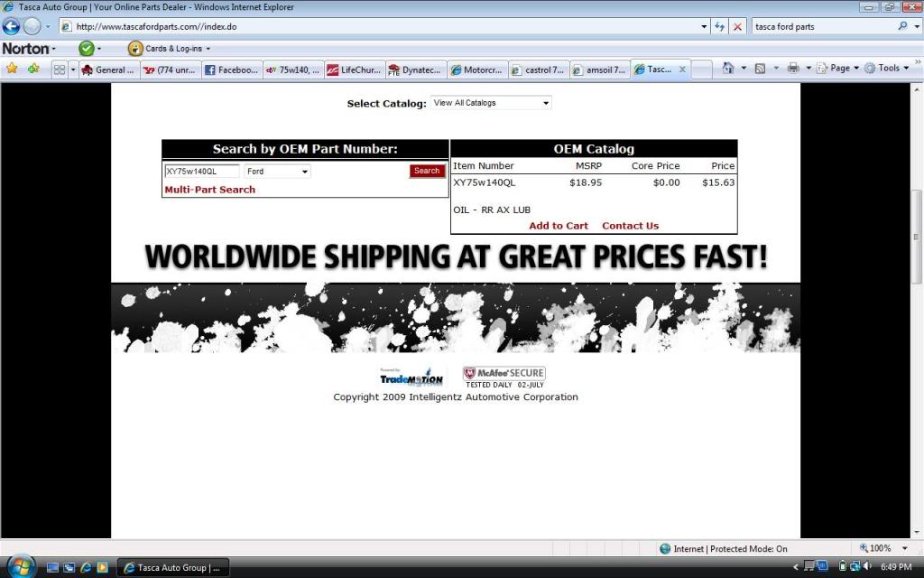Viewport: 924px width, 578px height.
Task: Switch to the 'castrol 7...' tab
Action: [x=539, y=70]
